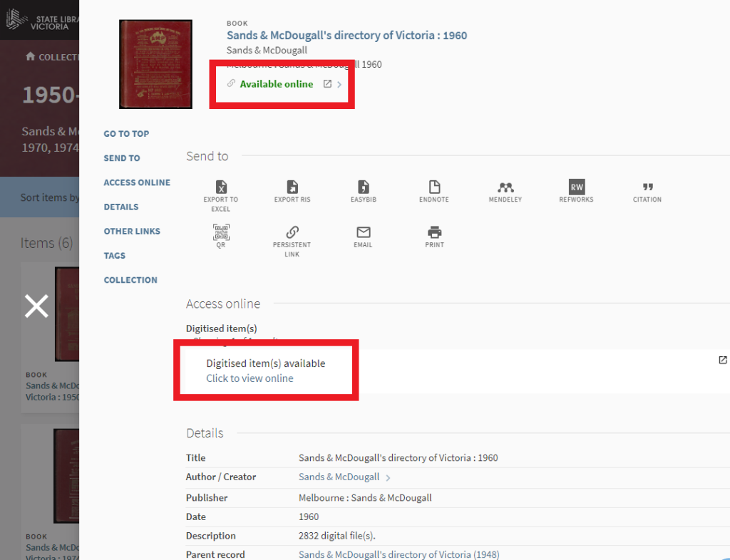730x560 pixels.
Task: Navigate to Other Links section
Action: pyautogui.click(x=132, y=231)
